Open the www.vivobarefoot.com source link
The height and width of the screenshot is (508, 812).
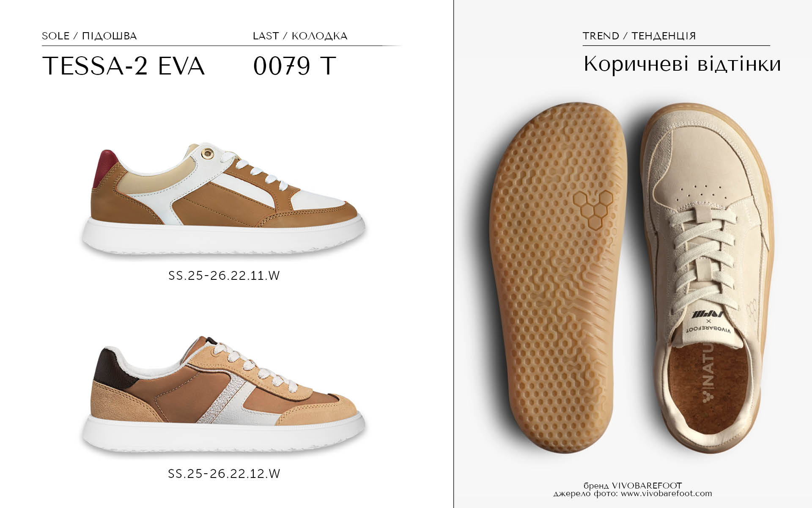(667, 494)
